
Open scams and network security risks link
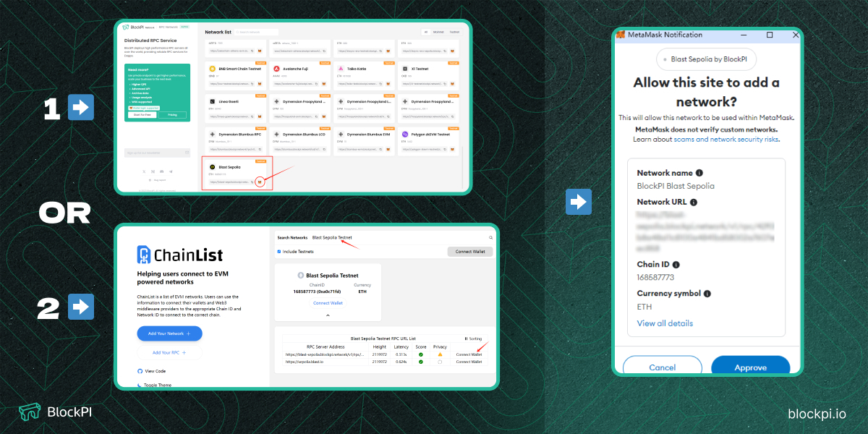pyautogui.click(x=726, y=139)
